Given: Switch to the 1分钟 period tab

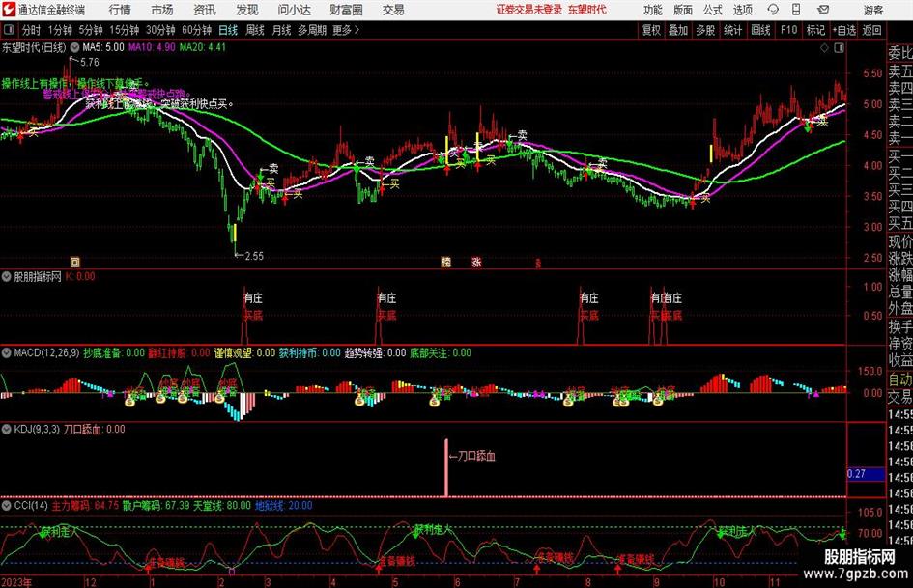Looking at the screenshot, I should 60,30.
